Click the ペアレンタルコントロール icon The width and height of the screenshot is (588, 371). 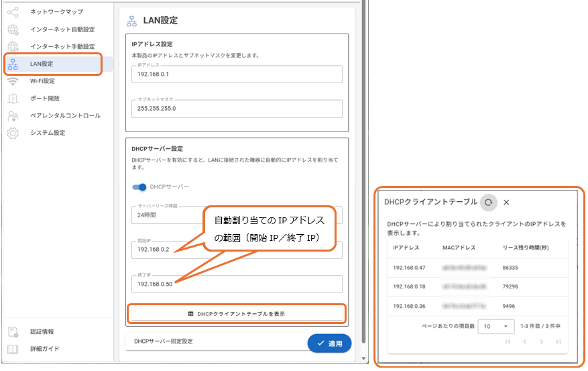tap(13, 116)
